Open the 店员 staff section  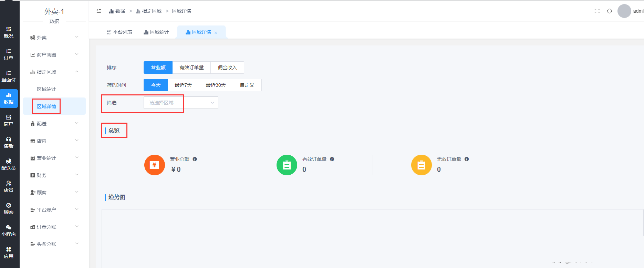(9, 187)
